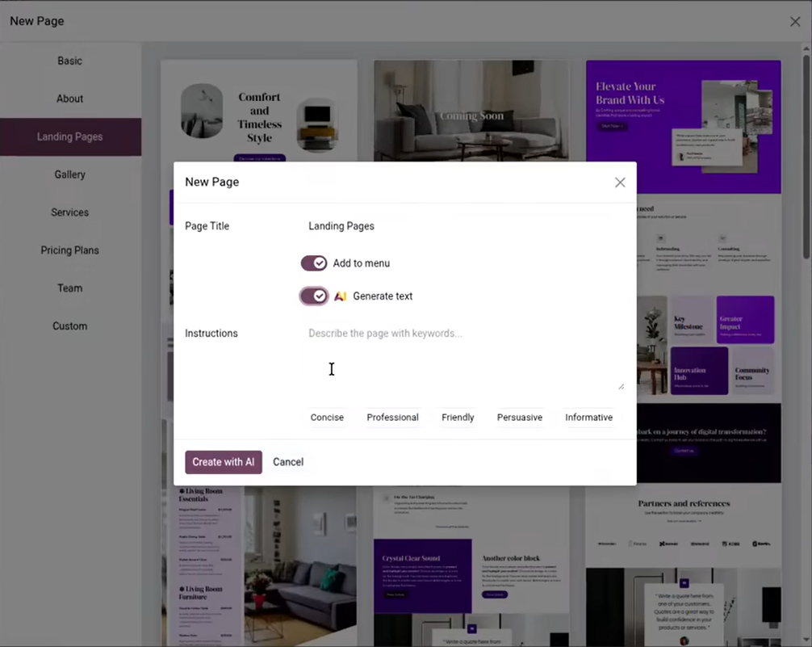This screenshot has height=647, width=812.
Task: Disable the Generate text toggle
Action: click(x=314, y=296)
